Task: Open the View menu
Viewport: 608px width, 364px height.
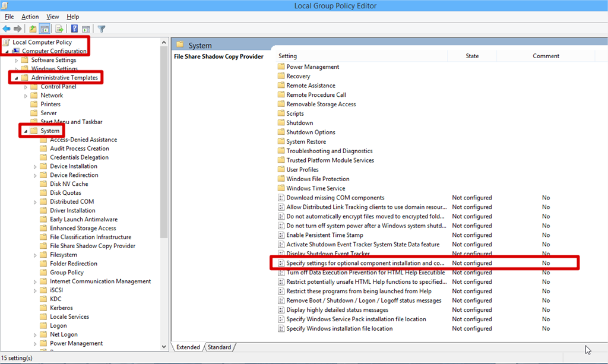Action: pyautogui.click(x=52, y=17)
